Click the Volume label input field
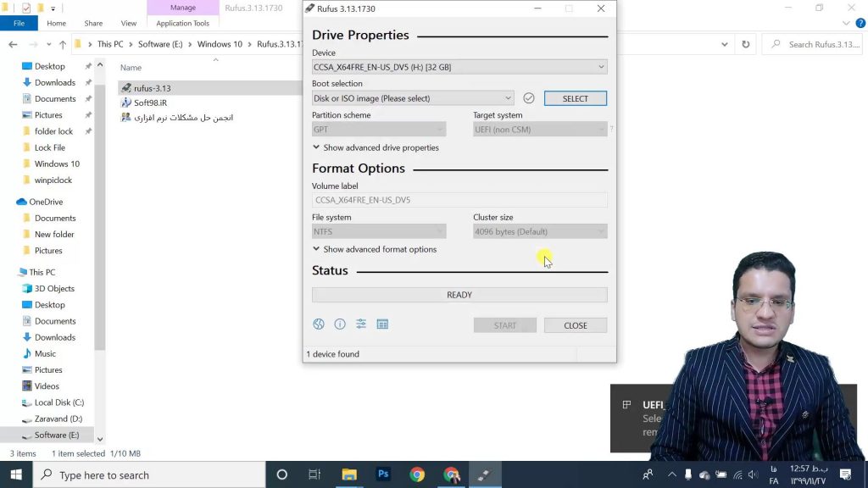This screenshot has width=868, height=488. pyautogui.click(x=459, y=200)
